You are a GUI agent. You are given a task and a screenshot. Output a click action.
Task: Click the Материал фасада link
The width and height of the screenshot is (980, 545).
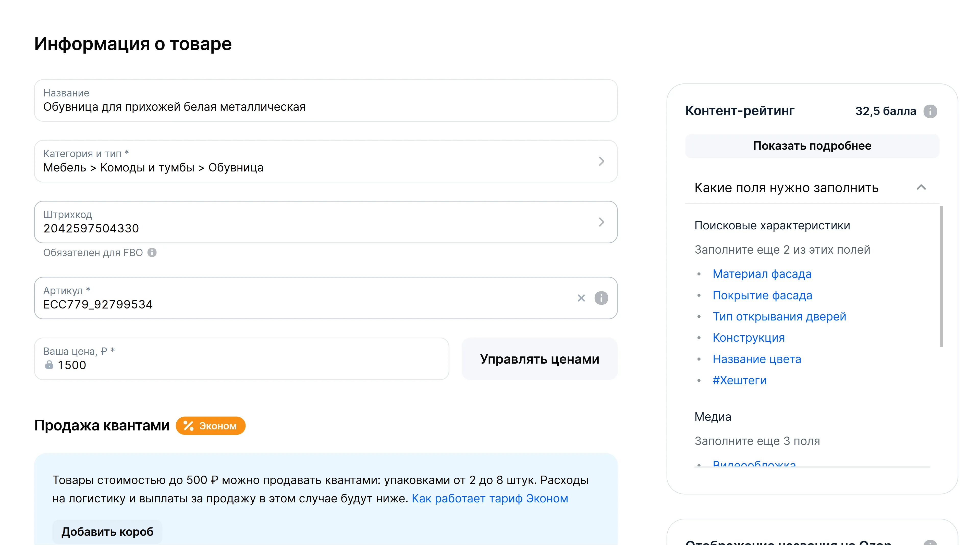[762, 274]
